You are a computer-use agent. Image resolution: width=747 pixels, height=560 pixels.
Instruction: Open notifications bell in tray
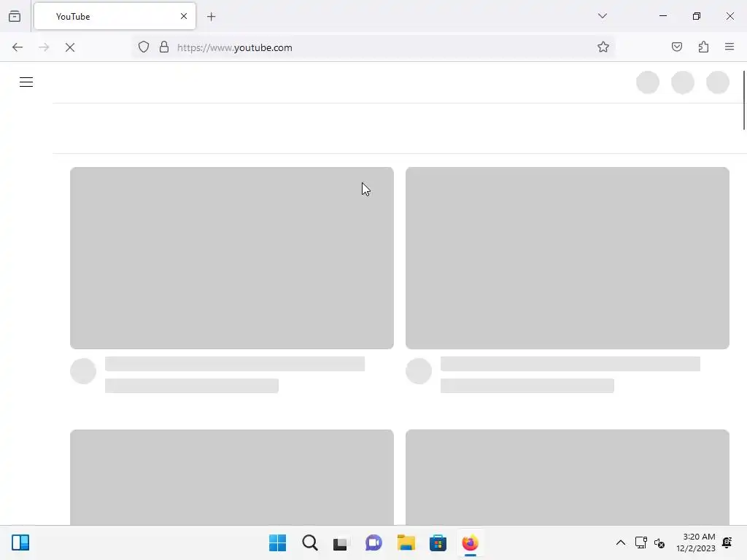coord(727,542)
